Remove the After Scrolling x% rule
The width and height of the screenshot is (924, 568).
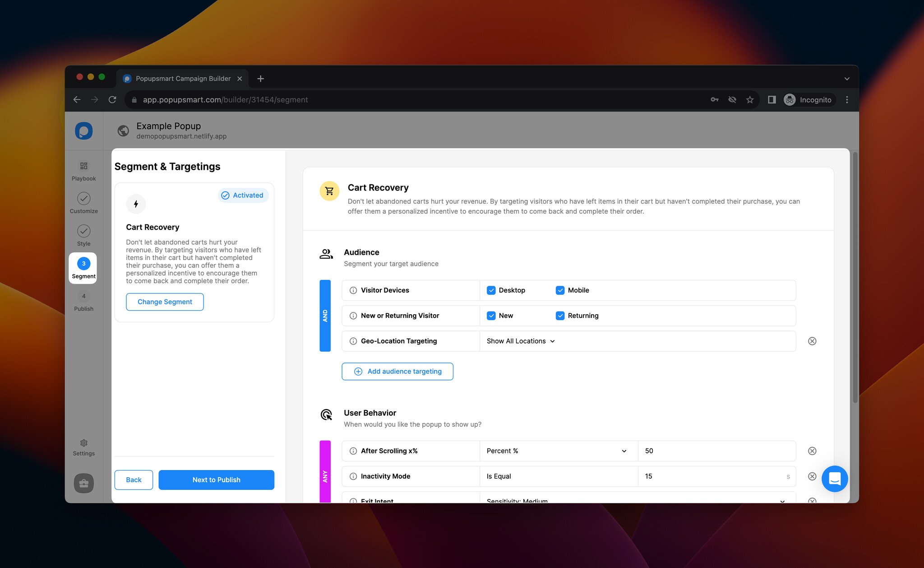(812, 451)
